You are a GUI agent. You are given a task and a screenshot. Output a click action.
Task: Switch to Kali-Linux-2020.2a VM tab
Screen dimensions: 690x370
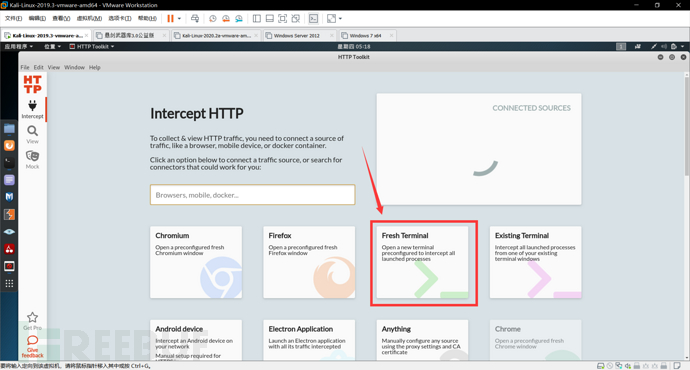coord(216,35)
